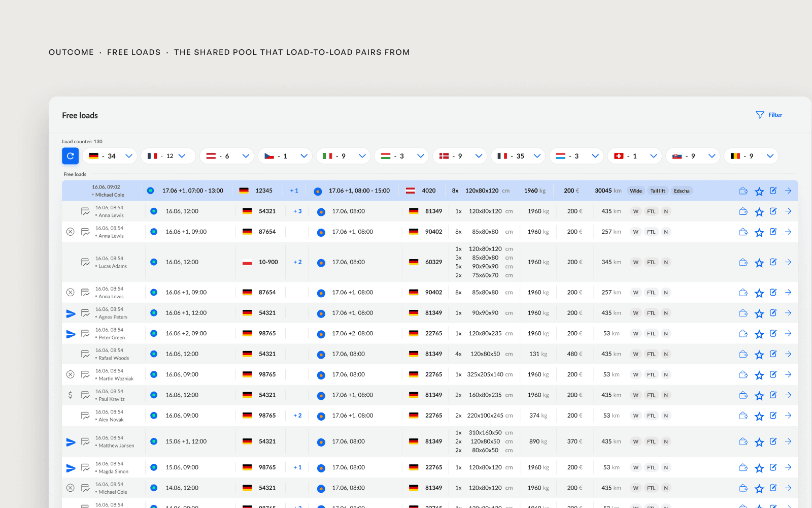This screenshot has height=508, width=812.
Task: Open wallet icon in Alex Novak row
Action: point(743,416)
